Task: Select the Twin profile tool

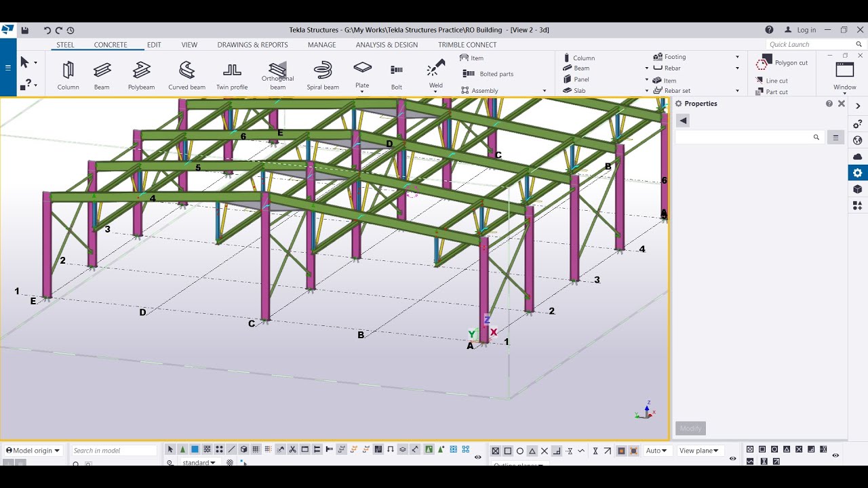Action: (232, 75)
